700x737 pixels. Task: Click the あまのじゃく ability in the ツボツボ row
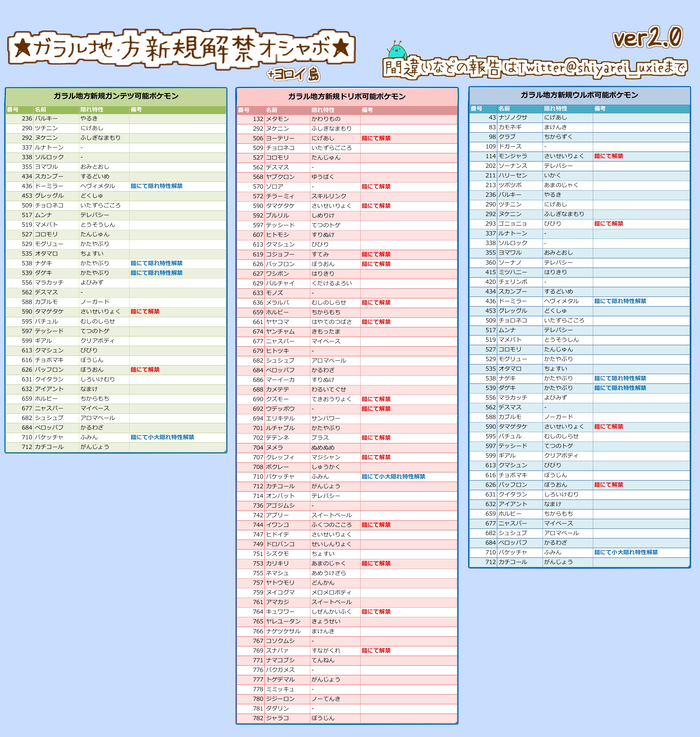point(561,185)
